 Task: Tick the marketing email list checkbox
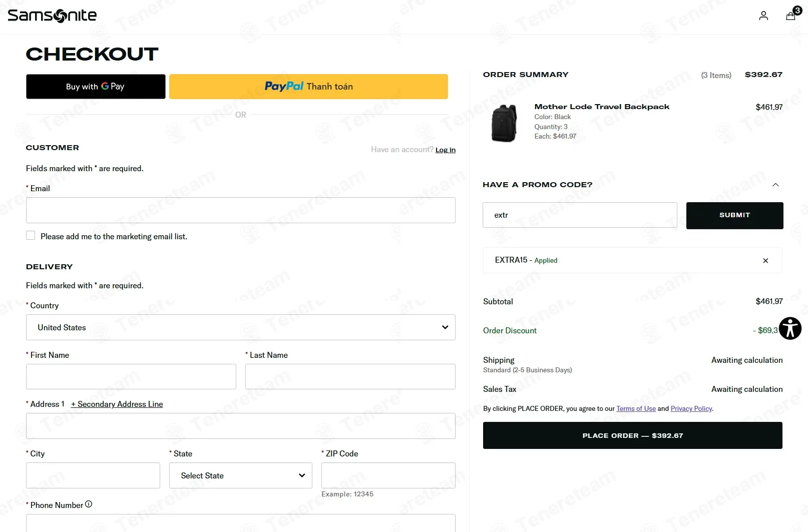coord(31,236)
